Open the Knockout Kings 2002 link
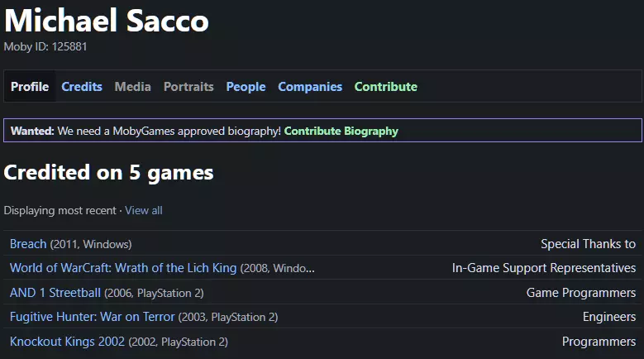 [x=67, y=342]
